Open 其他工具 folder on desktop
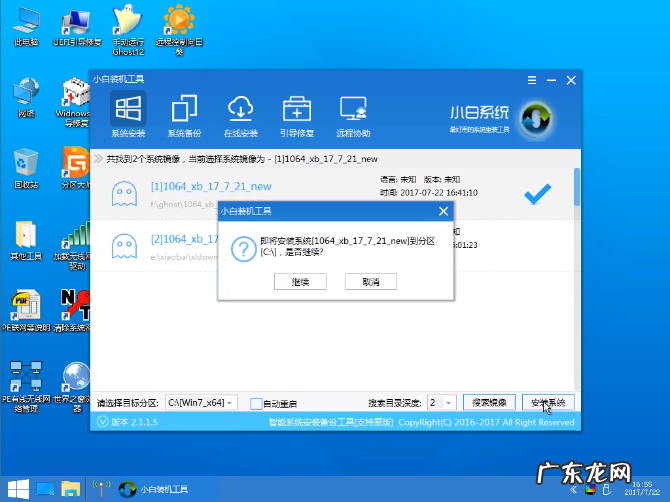670x502 pixels. click(26, 241)
